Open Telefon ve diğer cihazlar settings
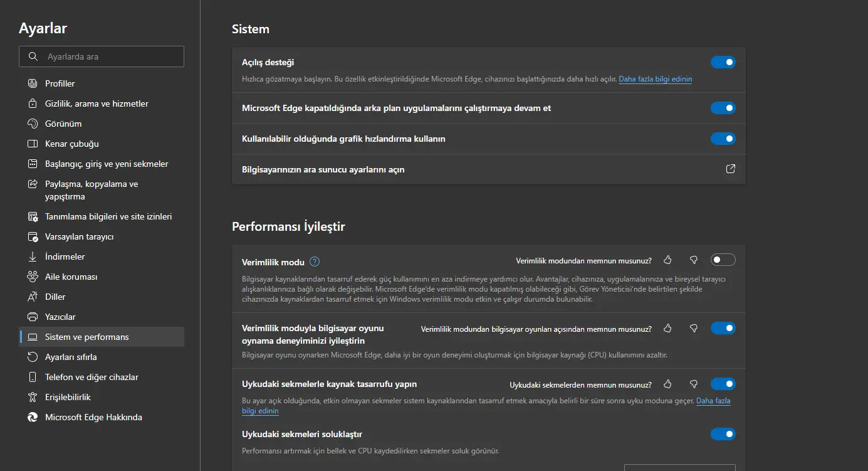 tap(102, 377)
